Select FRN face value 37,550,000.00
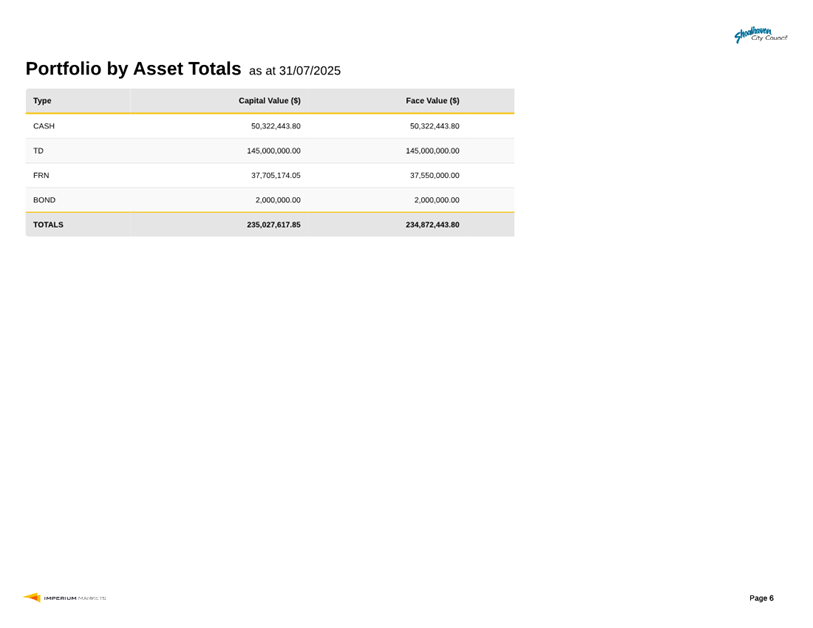This screenshot has height=628, width=813. (434, 175)
